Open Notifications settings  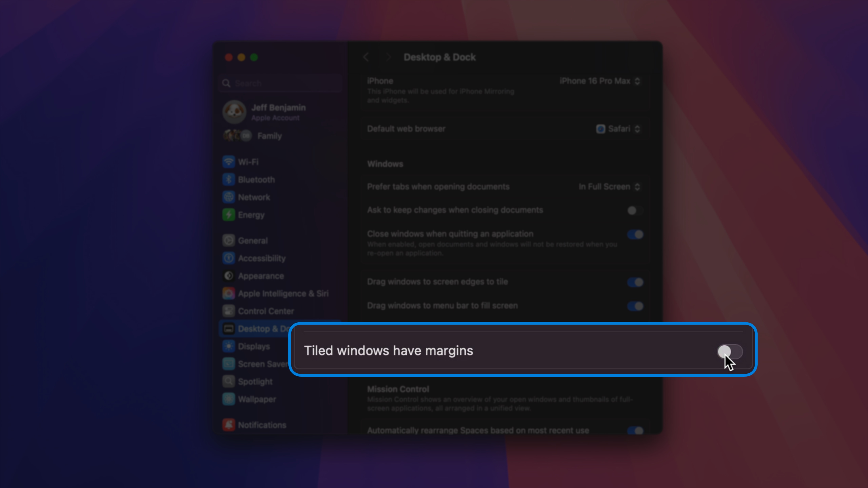click(261, 425)
